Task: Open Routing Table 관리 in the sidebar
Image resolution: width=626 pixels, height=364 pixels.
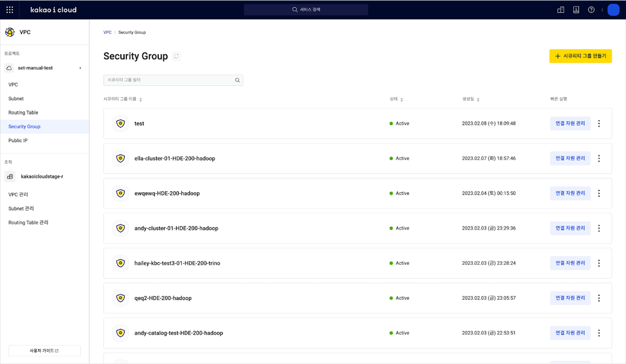Action: coord(28,222)
